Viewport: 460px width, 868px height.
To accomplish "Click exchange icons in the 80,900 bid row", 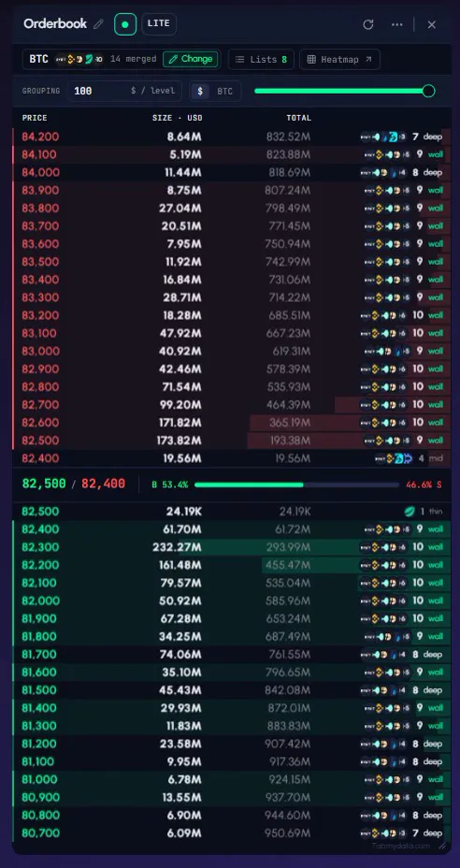I will [x=387, y=797].
